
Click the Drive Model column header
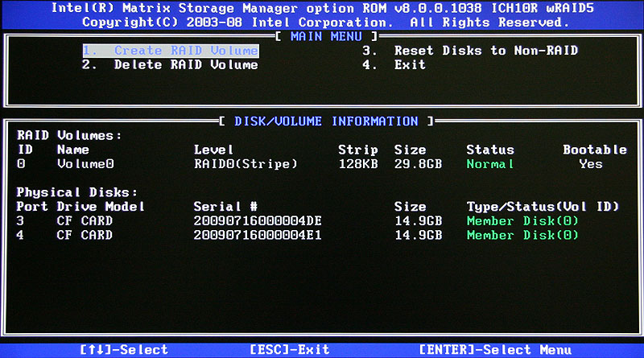(x=101, y=207)
